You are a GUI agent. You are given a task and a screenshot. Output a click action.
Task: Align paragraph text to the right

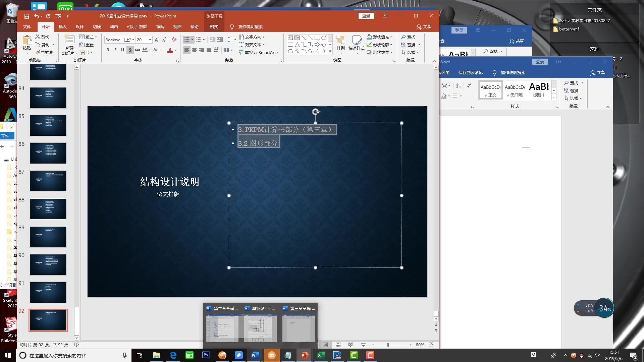coord(202,50)
